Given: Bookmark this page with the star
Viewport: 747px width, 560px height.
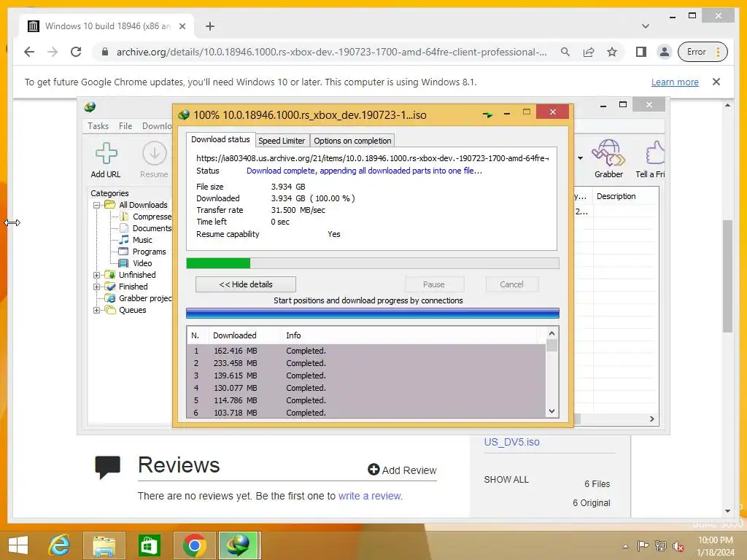Looking at the screenshot, I should coord(612,52).
